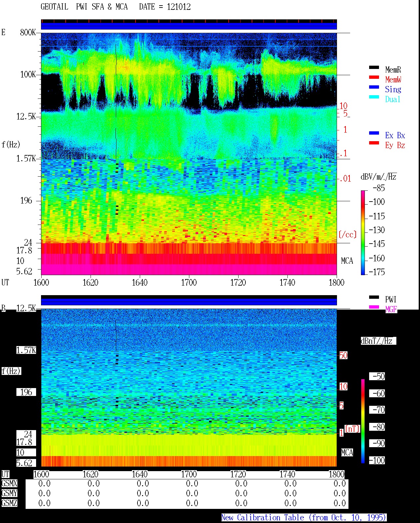Screen dimensions: 420x523
Task: Click the 1800 tick under the B panel
Action: tap(337, 474)
